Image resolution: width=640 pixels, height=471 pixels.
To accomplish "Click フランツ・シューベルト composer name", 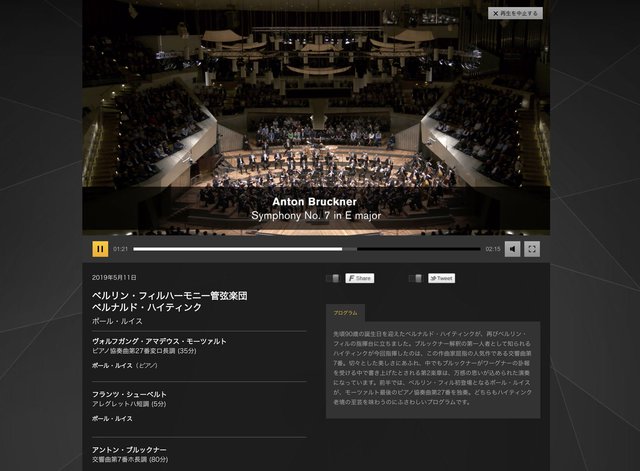I will click(129, 394).
